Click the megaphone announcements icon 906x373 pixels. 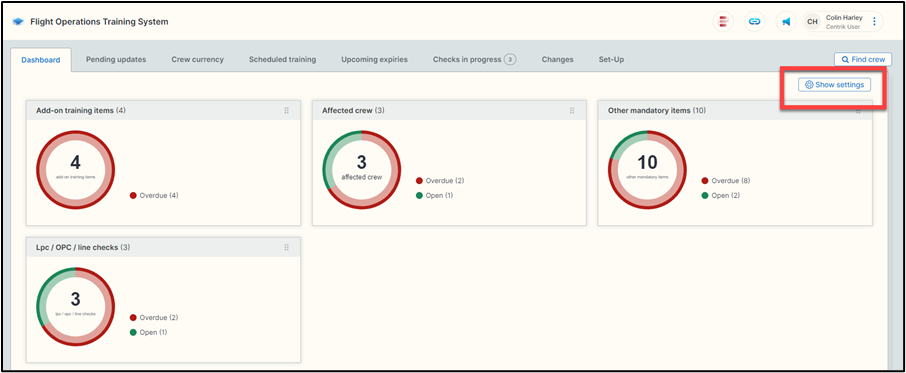(786, 21)
